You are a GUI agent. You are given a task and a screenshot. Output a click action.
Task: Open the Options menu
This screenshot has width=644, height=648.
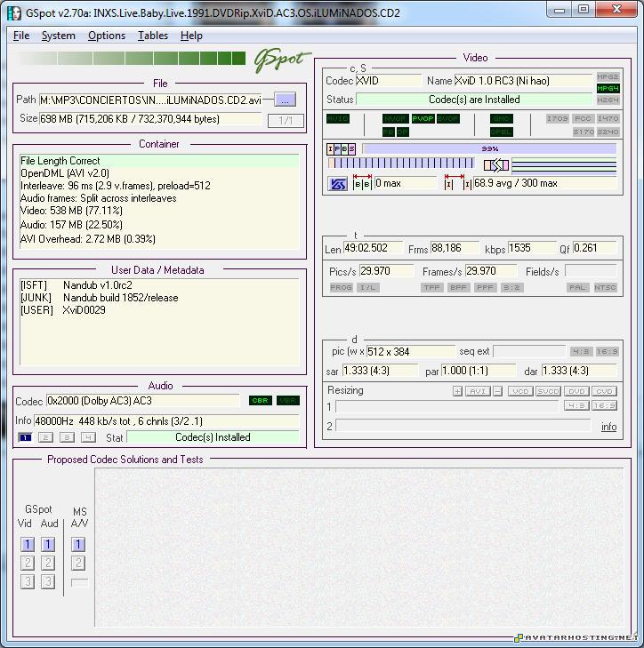[x=107, y=36]
